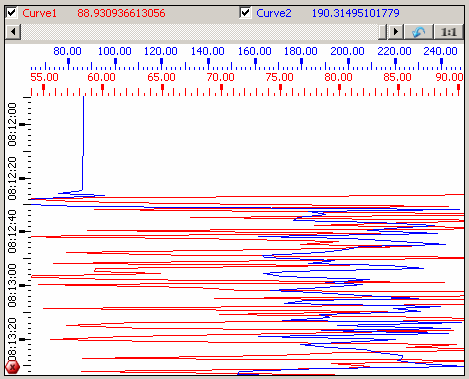Uncheck the Curve1 visibility checkbox
This screenshot has width=469, height=379.
click(12, 13)
